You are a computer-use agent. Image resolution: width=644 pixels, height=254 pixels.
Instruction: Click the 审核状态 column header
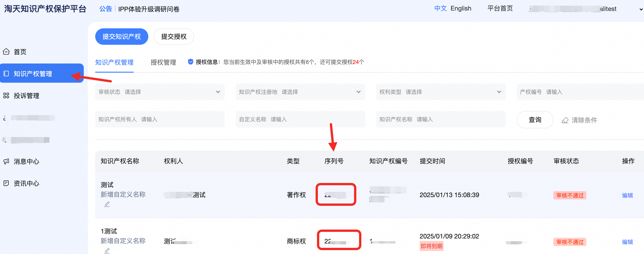[566, 161]
